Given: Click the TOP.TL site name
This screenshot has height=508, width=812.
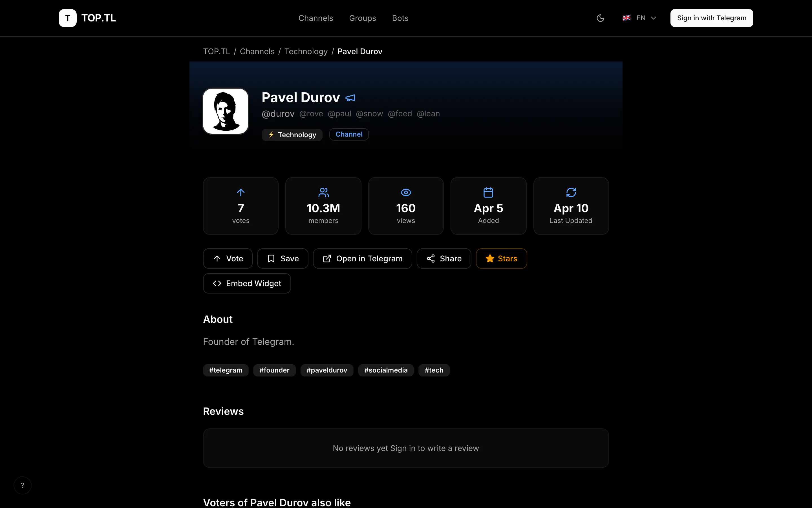Looking at the screenshot, I should (x=98, y=18).
